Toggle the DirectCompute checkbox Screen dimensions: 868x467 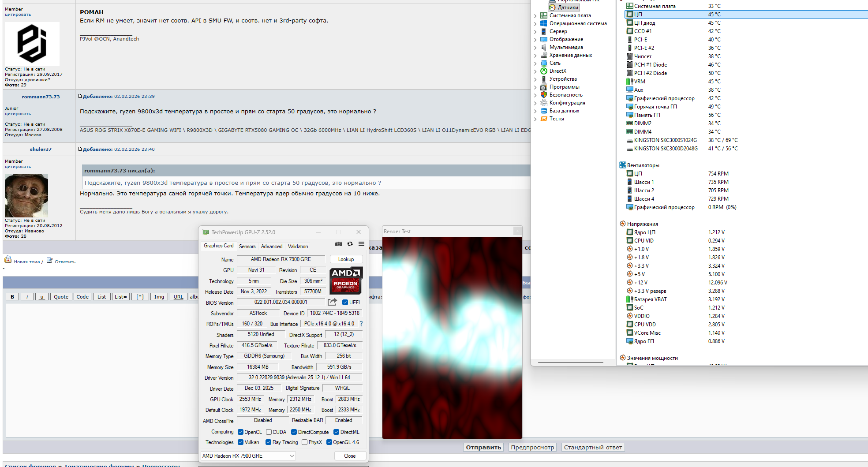coord(294,432)
